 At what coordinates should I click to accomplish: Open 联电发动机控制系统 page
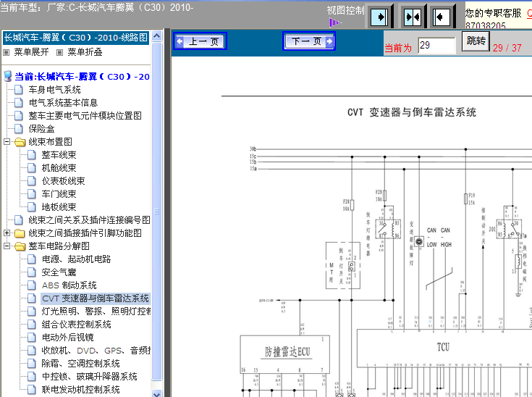(x=81, y=390)
